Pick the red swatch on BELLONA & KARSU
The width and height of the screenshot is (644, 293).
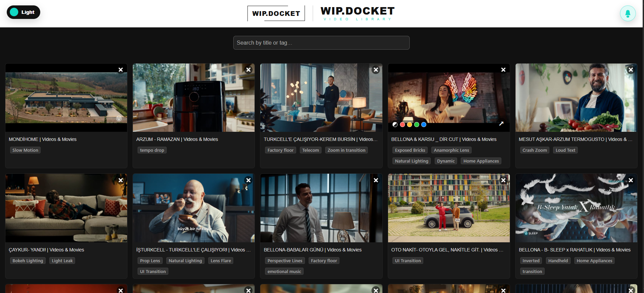(x=402, y=124)
